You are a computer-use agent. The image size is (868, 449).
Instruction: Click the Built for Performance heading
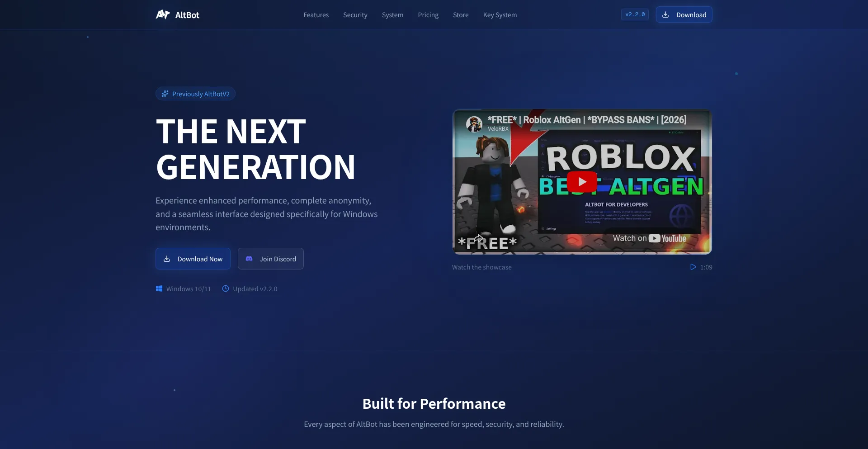434,403
